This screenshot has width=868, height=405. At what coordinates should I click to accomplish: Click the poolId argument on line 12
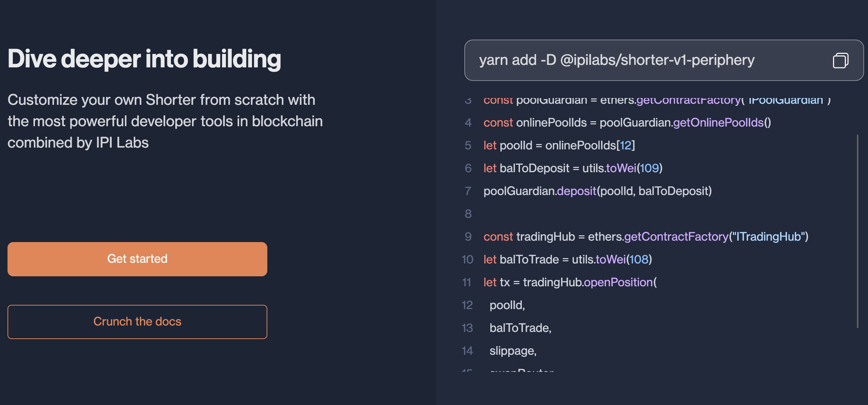507,305
